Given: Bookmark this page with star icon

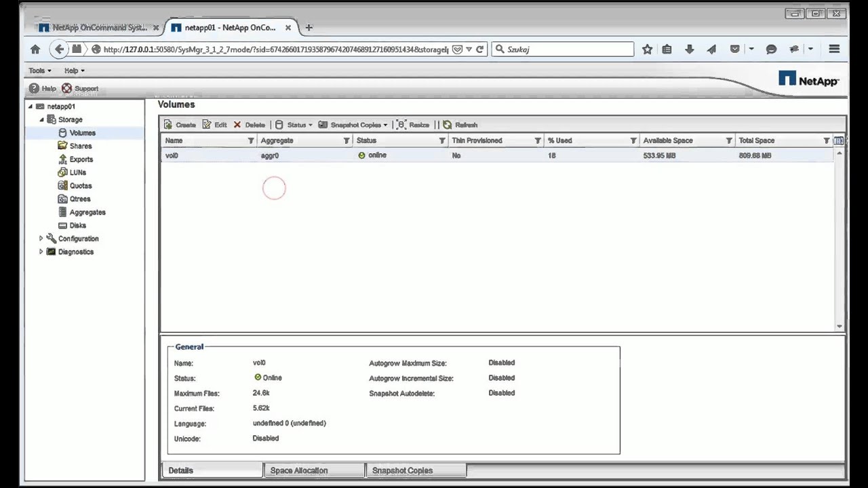Looking at the screenshot, I should pyautogui.click(x=647, y=49).
